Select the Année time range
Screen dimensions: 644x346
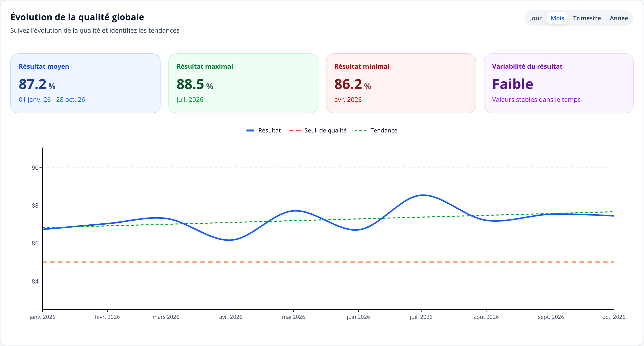tap(619, 18)
